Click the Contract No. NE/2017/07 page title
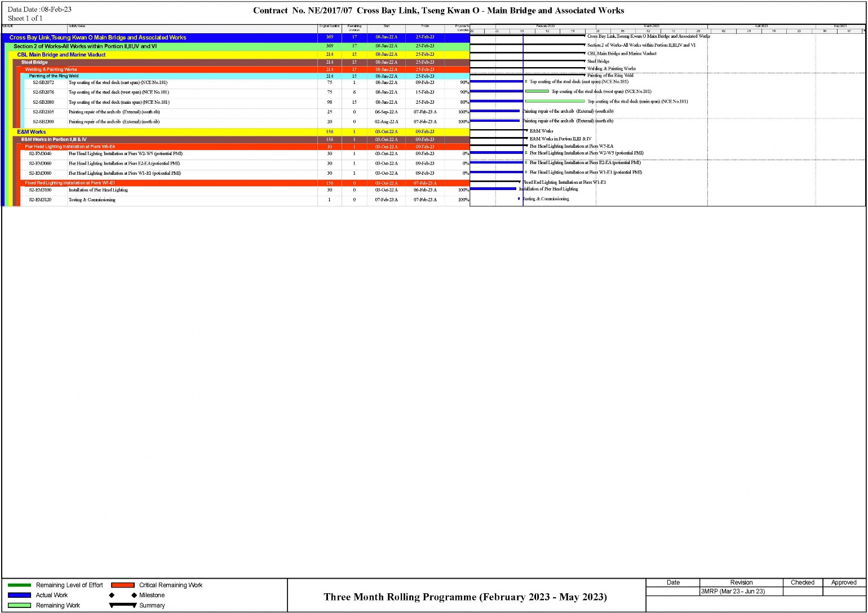 [x=439, y=11]
